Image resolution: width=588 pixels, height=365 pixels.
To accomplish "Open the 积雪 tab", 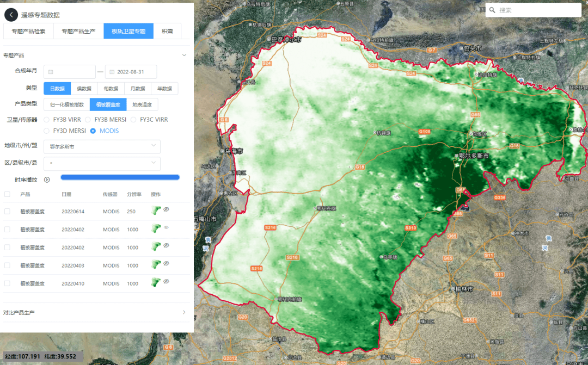I will tap(167, 31).
